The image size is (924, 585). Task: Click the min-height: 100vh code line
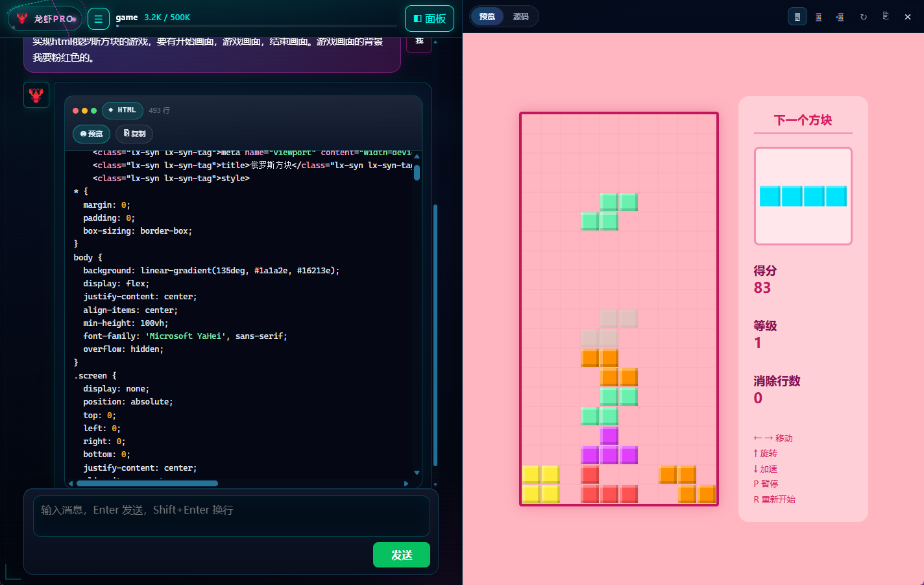tap(126, 323)
